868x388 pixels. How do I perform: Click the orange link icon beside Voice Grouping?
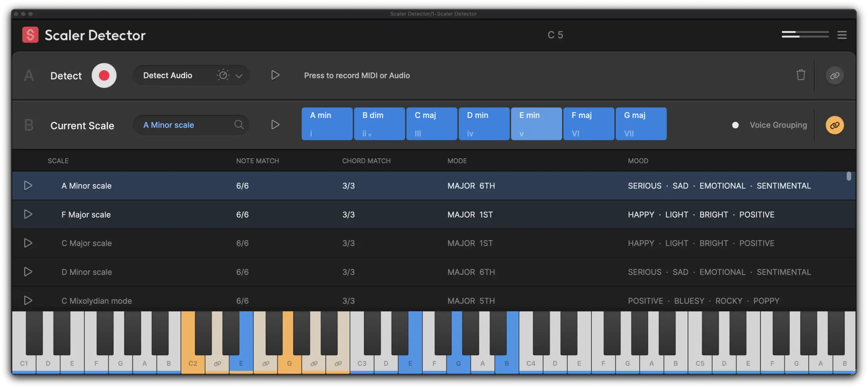pos(835,125)
